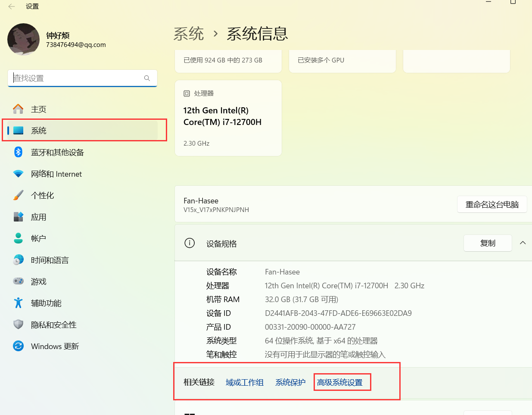Click the shield icon for 隐私和安全性
The height and width of the screenshot is (415, 532).
point(18,325)
